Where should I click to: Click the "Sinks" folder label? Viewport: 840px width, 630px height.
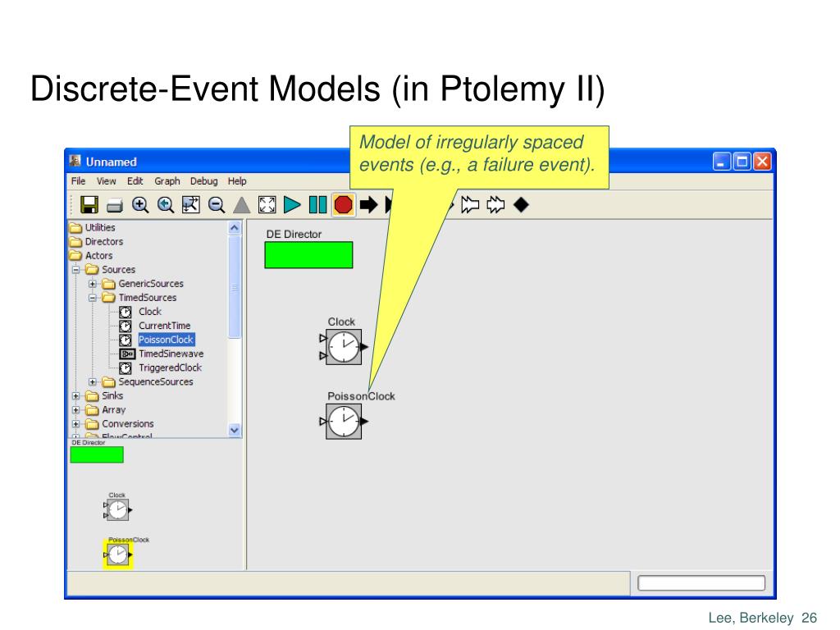(x=112, y=396)
